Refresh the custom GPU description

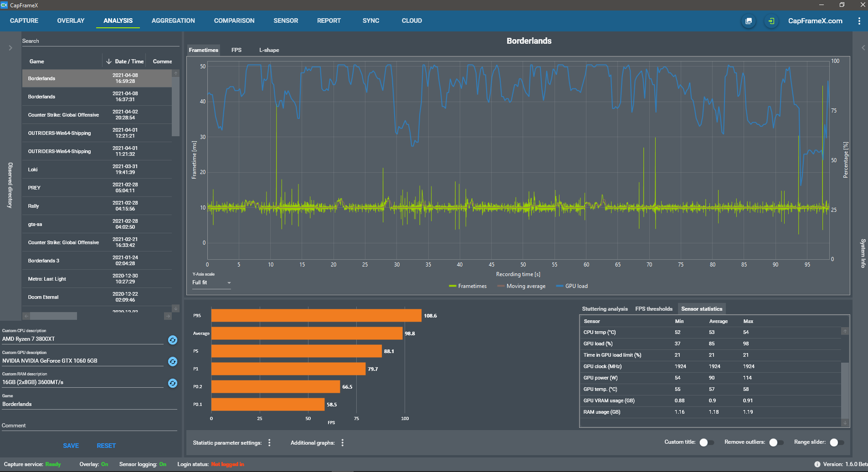173,361
